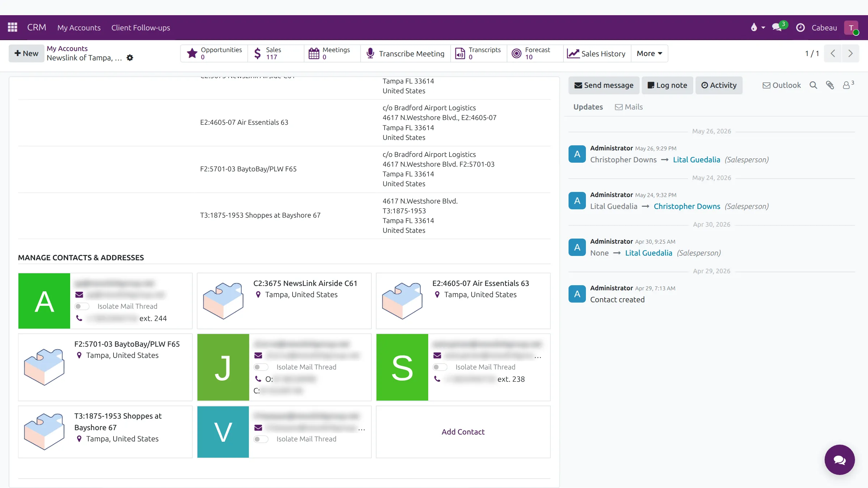Open contact card with J avatar
This screenshot has width=868, height=488.
(x=284, y=367)
